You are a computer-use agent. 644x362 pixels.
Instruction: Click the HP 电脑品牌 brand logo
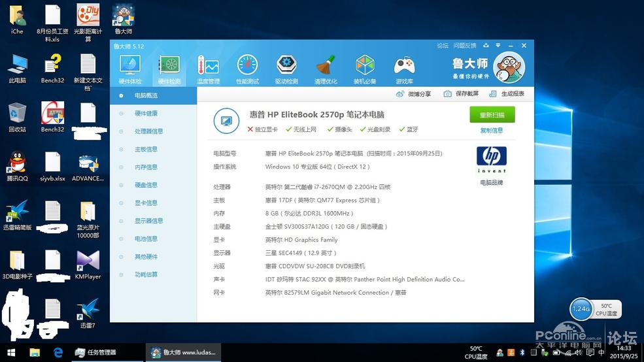tap(492, 159)
